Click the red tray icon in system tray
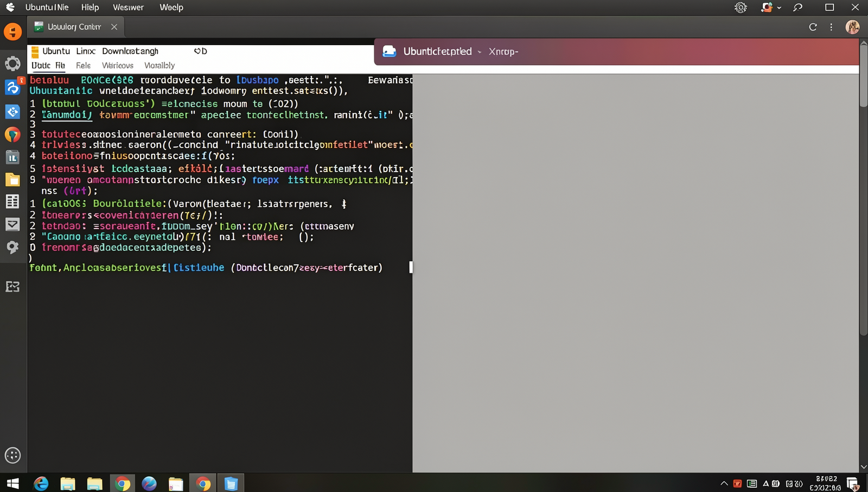This screenshot has width=868, height=492. pos(737,483)
